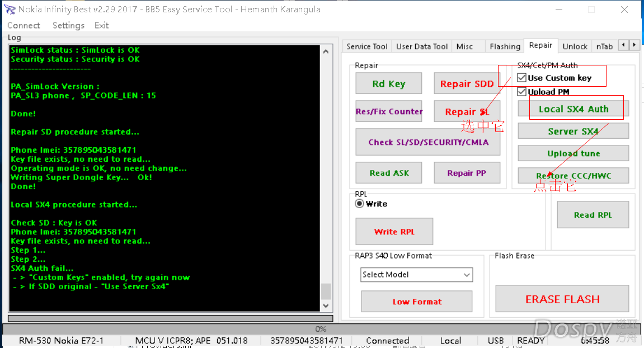Click log scrollbar down arrow
Image resolution: width=644 pixels, height=348 pixels.
click(326, 305)
